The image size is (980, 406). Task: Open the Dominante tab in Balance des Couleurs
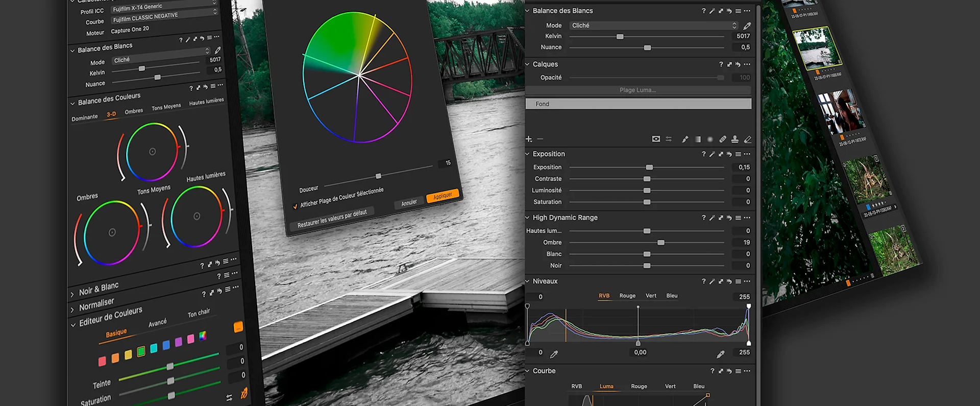coord(84,118)
